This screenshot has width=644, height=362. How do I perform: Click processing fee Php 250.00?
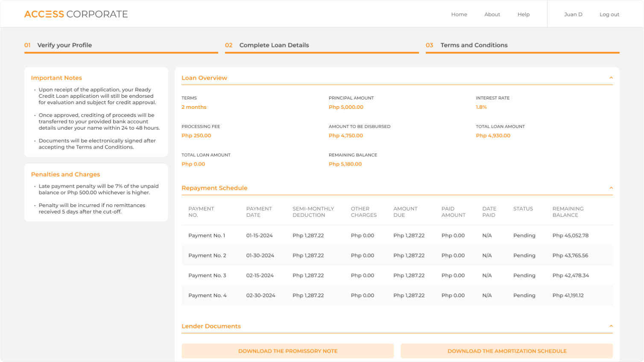pos(196,136)
